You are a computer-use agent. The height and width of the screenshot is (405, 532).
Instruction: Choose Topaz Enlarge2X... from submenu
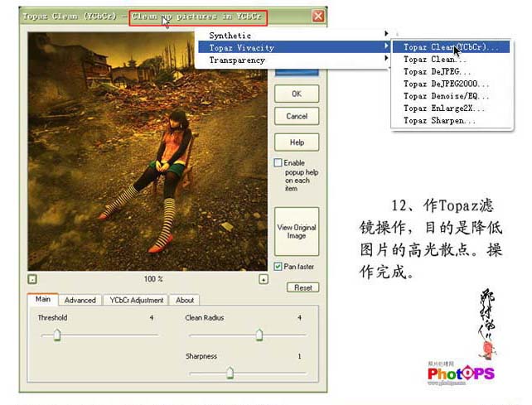pyautogui.click(x=452, y=108)
